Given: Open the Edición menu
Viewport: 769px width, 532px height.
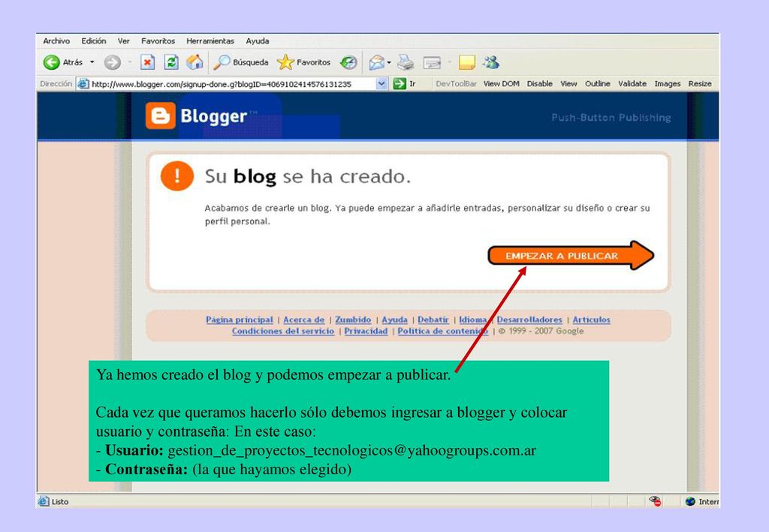Looking at the screenshot, I should (x=94, y=41).
